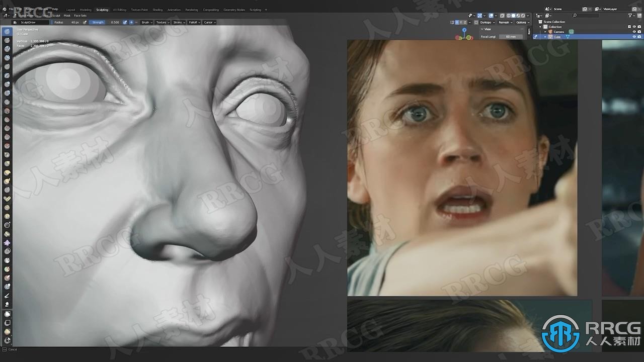Toggle X axis symmetry

coord(457,23)
